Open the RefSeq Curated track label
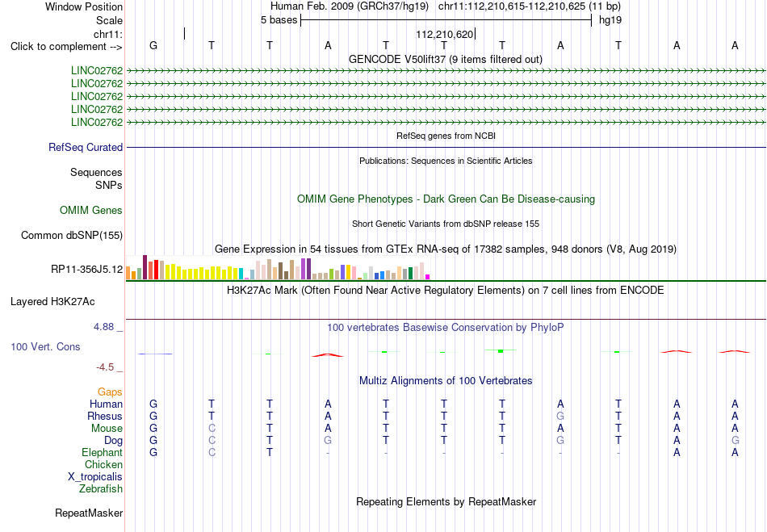Viewport: 767px width, 532px height. [x=86, y=147]
